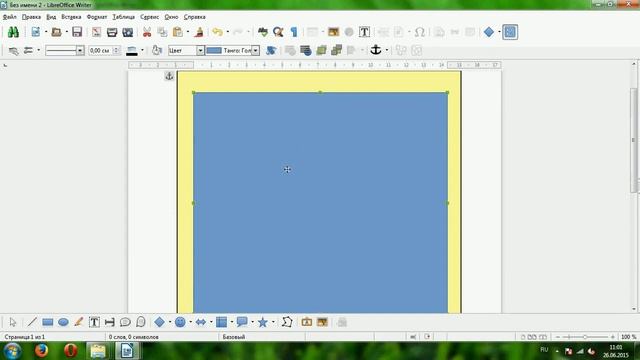640x360 pixels.
Task: Click the Send to Back icon
Action: (x=337, y=50)
